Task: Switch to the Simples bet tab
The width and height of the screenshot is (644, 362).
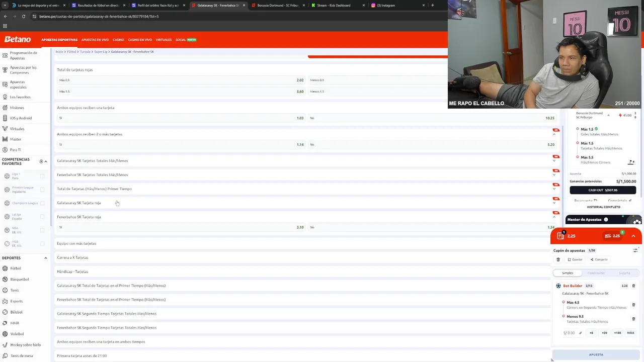Action: (568, 273)
